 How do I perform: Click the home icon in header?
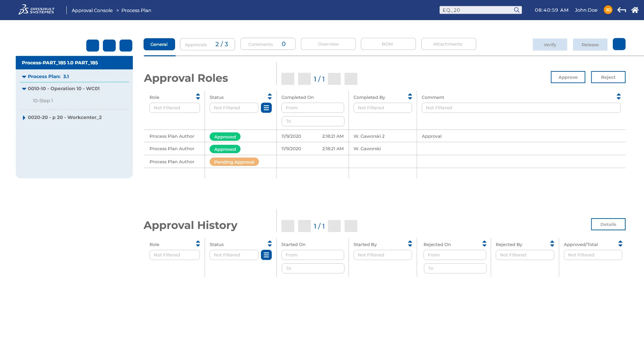point(635,10)
